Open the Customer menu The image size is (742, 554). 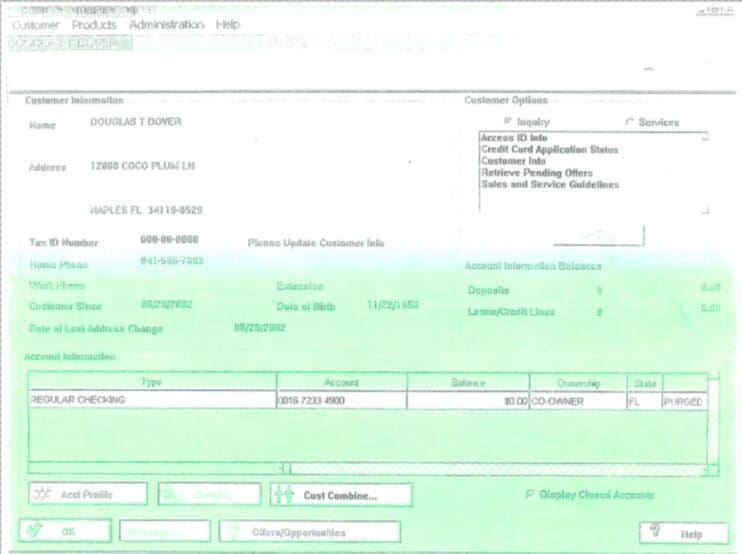(x=36, y=25)
